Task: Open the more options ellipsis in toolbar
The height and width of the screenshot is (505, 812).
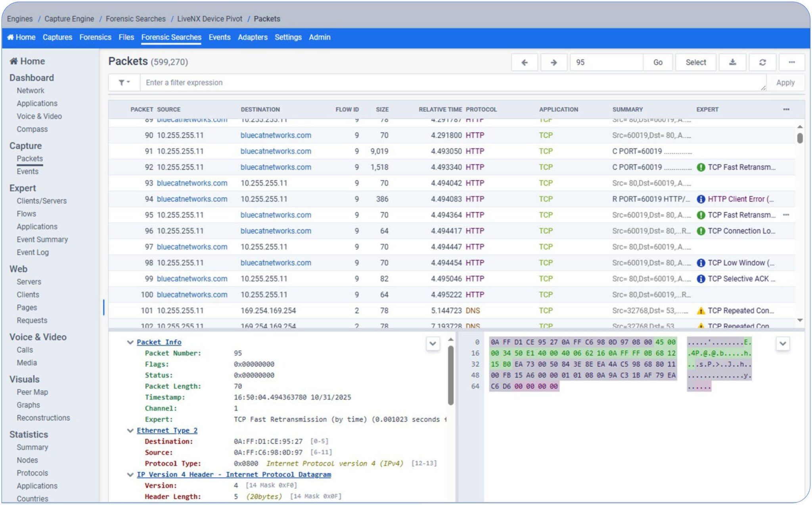Action: tap(791, 62)
